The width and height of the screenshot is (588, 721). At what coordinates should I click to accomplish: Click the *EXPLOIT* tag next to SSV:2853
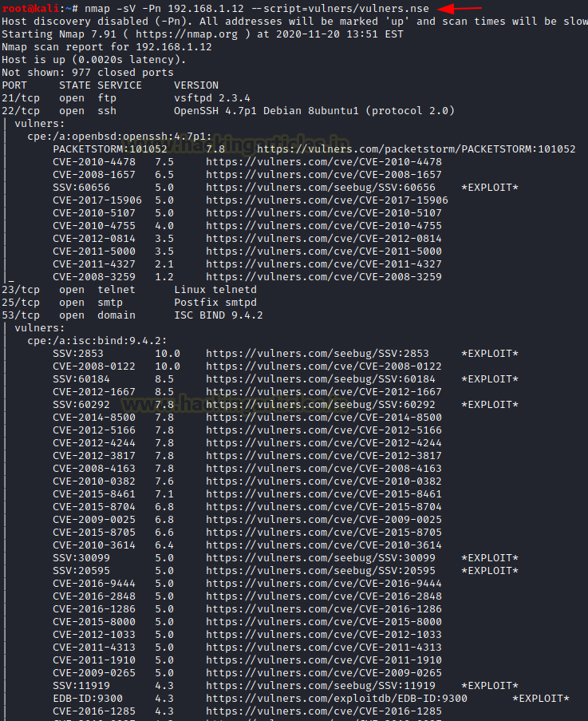click(x=490, y=354)
